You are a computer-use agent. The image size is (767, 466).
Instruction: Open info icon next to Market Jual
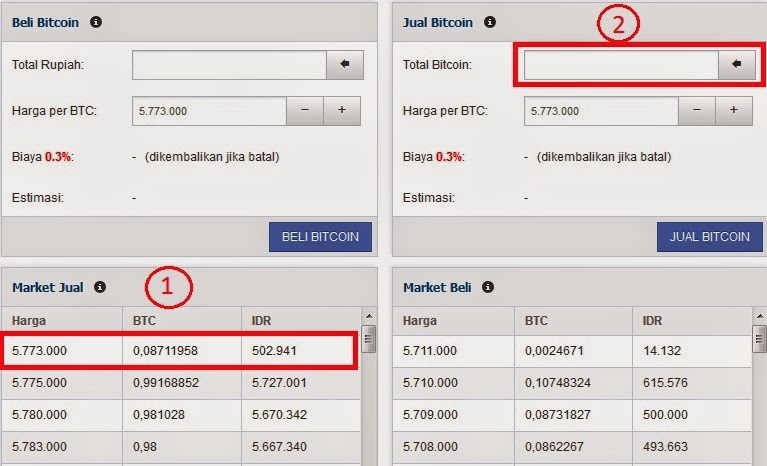click(x=100, y=287)
